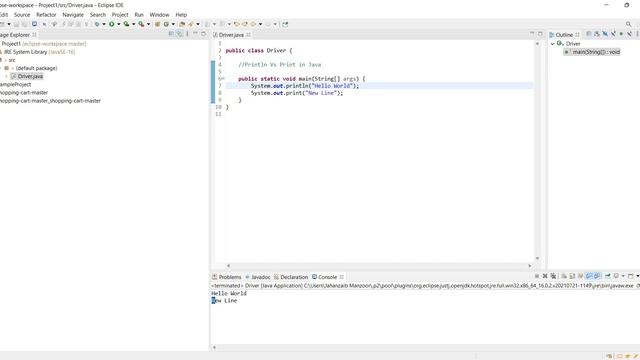640x360 pixels.
Task: Minimize the Package Explorer view
Action: coord(195,34)
